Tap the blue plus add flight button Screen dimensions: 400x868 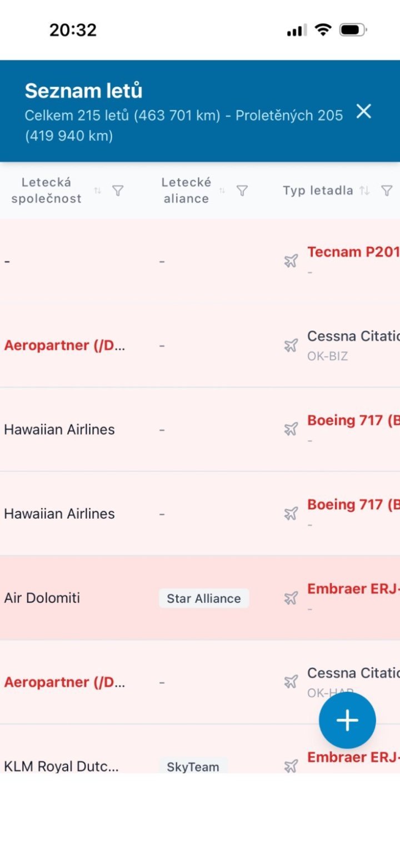tap(347, 720)
